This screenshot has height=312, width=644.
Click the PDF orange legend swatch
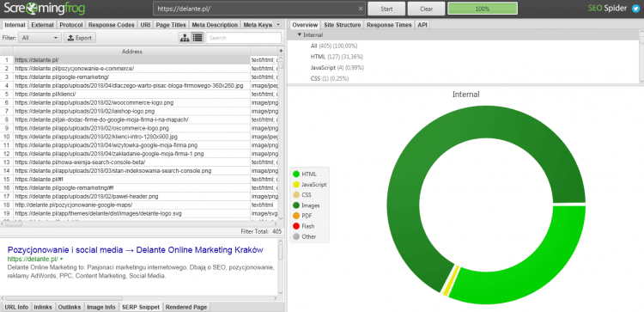(295, 216)
